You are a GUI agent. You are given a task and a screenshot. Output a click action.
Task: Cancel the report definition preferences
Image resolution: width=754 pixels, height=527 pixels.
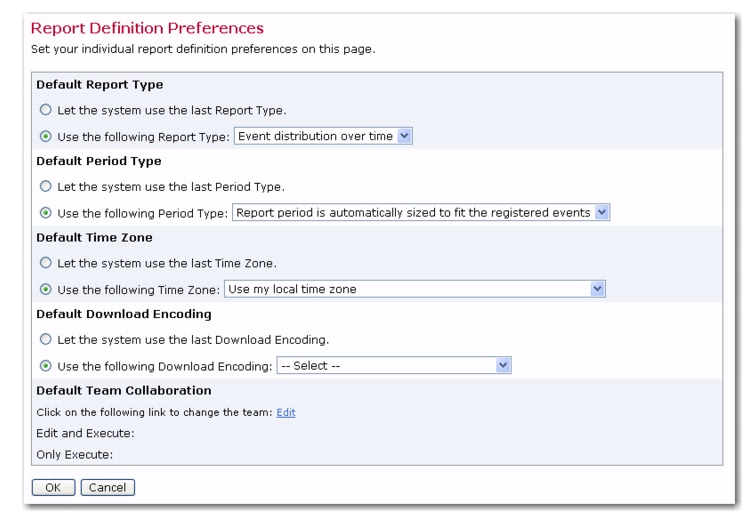[108, 488]
